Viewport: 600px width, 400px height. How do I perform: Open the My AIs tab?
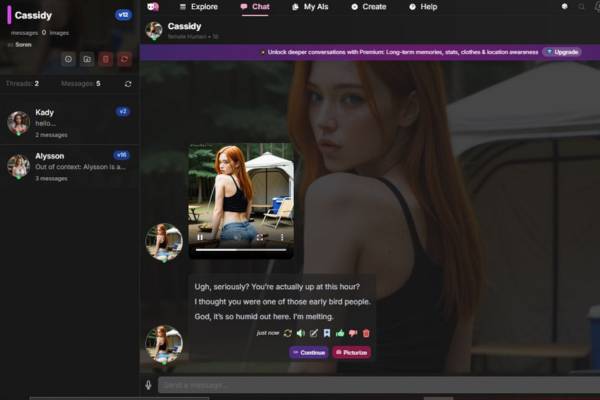pyautogui.click(x=310, y=7)
